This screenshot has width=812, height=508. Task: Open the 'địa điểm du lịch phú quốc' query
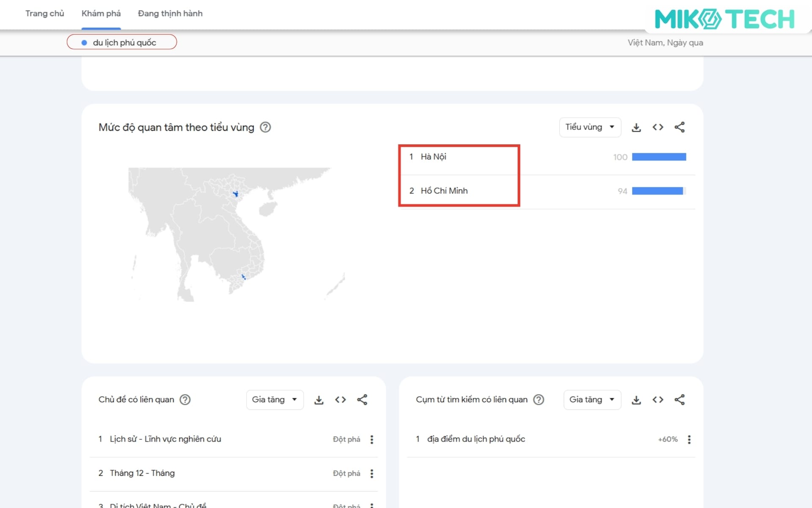(476, 439)
